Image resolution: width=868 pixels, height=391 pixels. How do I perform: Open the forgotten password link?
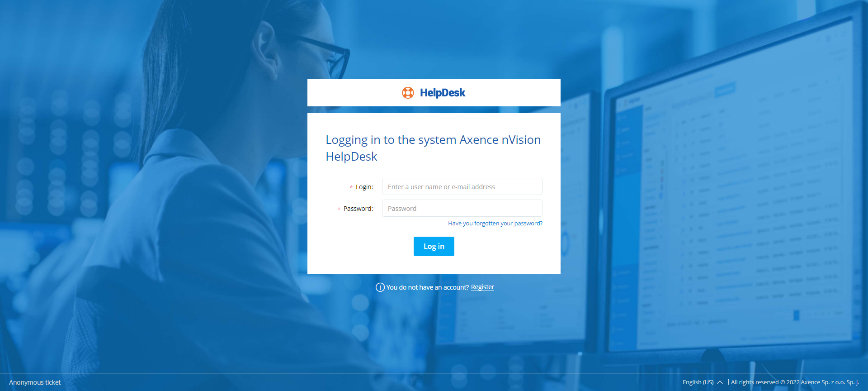[495, 224]
